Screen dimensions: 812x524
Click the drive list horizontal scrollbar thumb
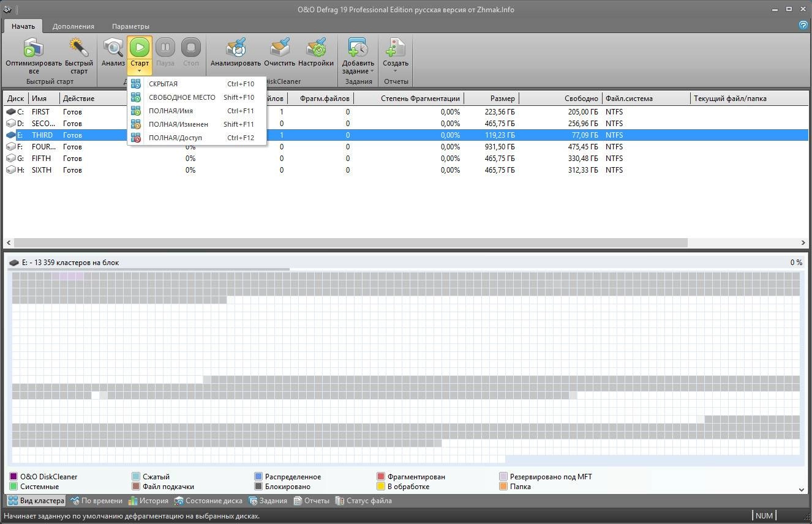(350, 243)
